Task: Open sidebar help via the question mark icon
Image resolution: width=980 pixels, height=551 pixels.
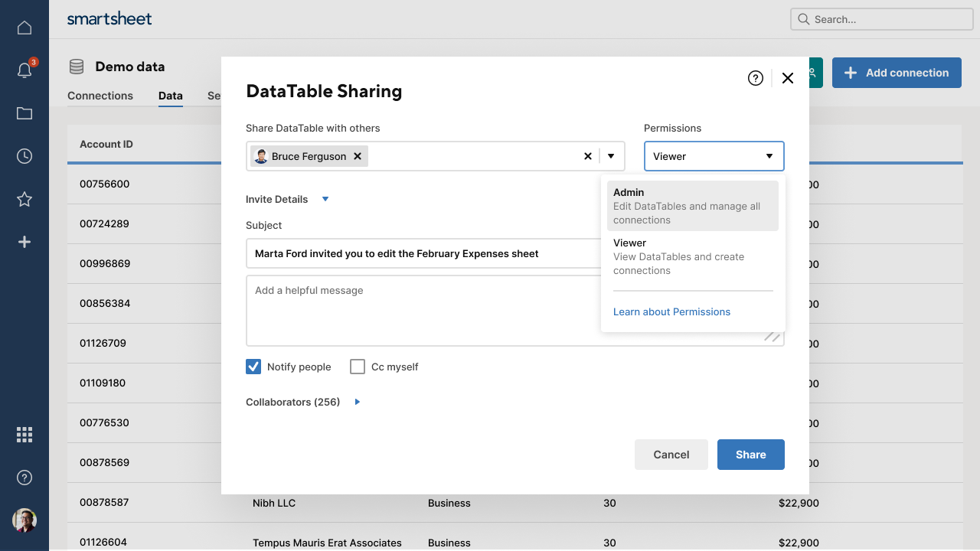Action: (24, 477)
